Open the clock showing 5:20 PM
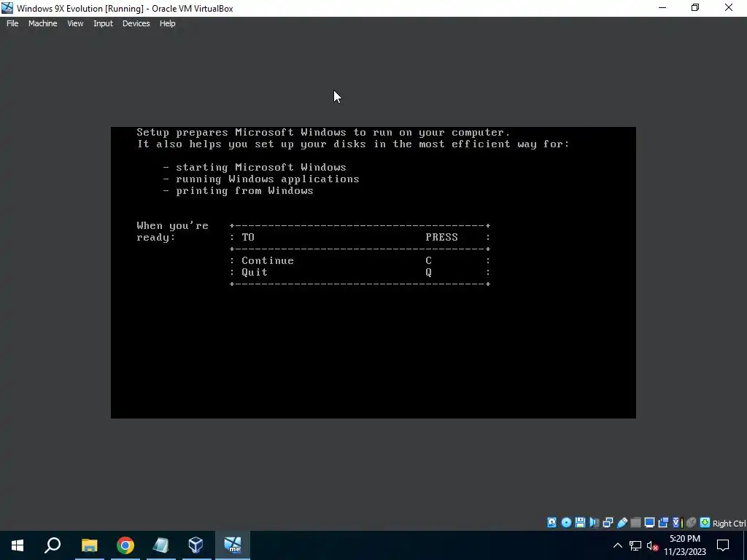 click(684, 545)
